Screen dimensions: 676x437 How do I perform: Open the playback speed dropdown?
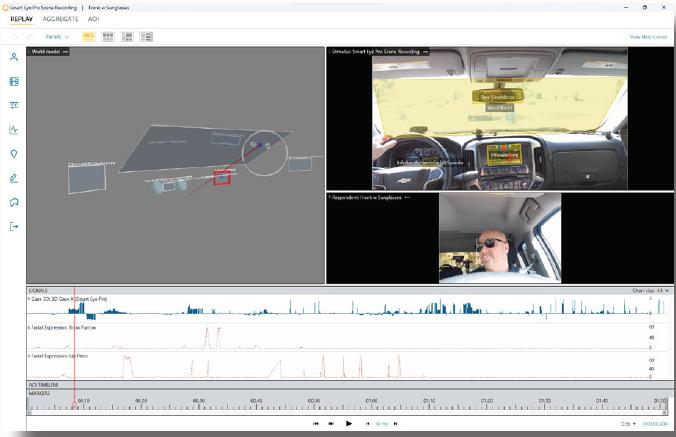(629, 424)
